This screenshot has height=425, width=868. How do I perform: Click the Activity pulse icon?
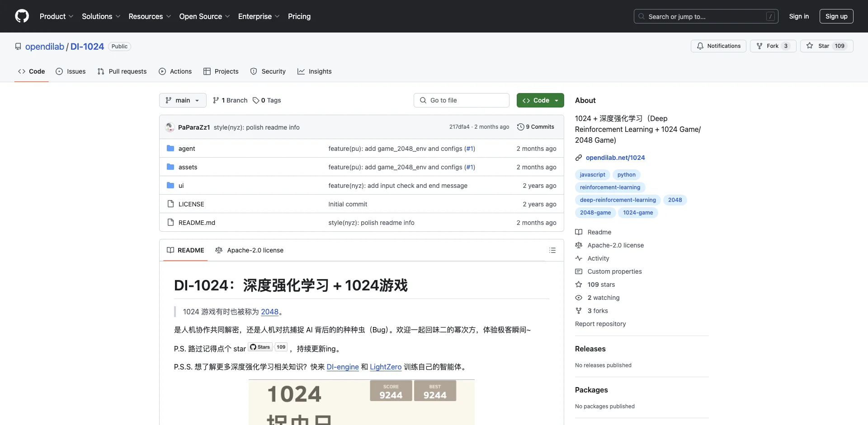579,258
